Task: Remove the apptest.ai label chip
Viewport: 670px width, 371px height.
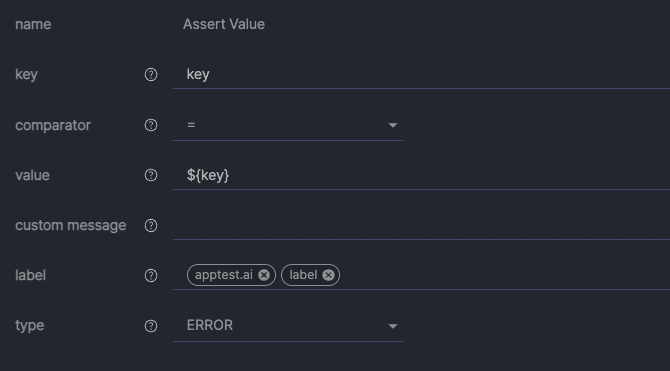Action: click(x=264, y=275)
